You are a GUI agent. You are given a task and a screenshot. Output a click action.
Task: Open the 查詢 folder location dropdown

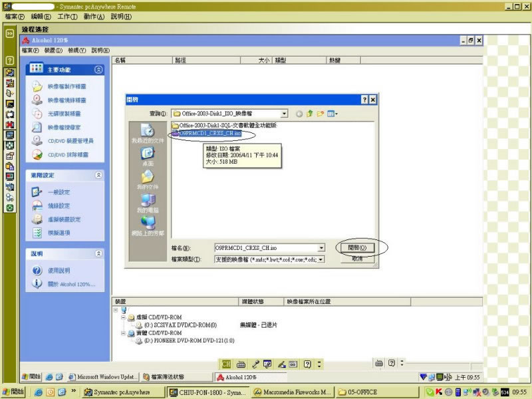tap(285, 114)
